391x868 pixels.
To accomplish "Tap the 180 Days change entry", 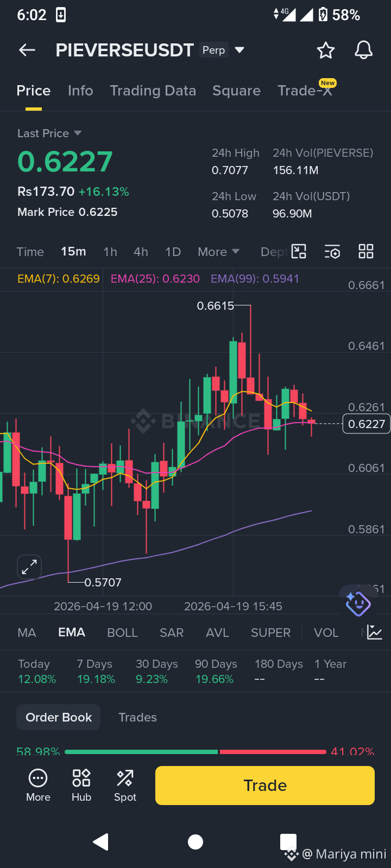I will pyautogui.click(x=279, y=672).
